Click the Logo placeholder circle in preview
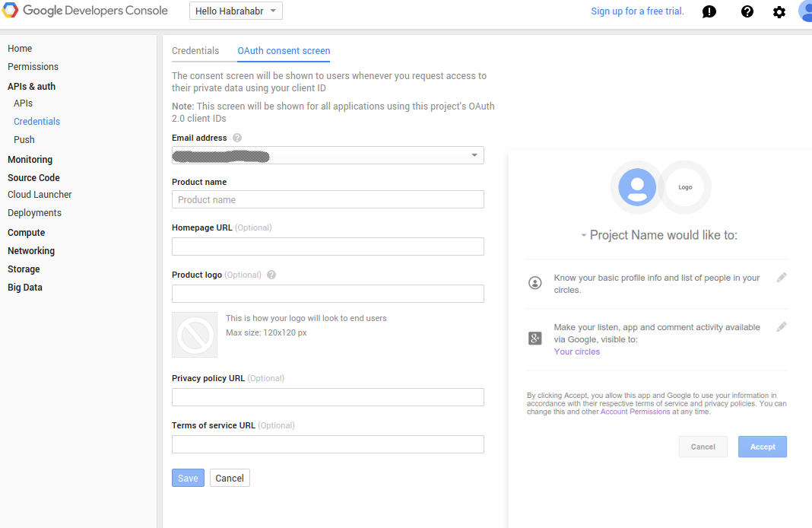812x528 pixels. pos(685,187)
